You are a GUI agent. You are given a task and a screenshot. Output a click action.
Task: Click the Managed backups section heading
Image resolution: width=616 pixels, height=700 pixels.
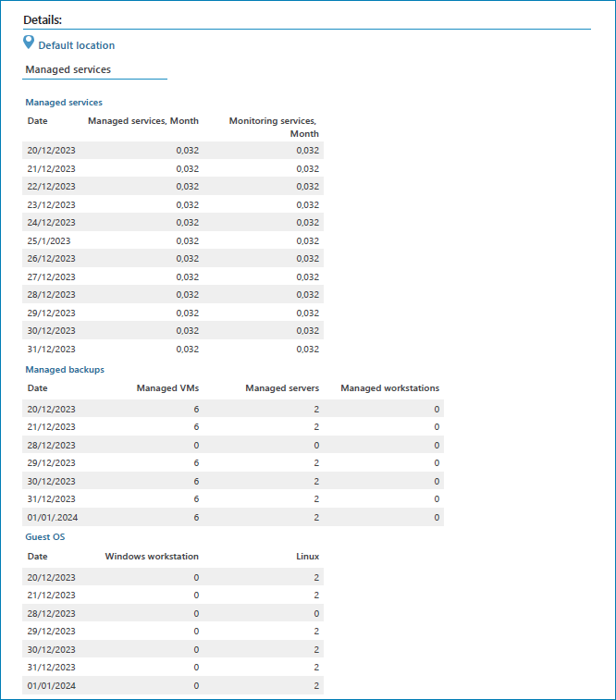tap(65, 370)
